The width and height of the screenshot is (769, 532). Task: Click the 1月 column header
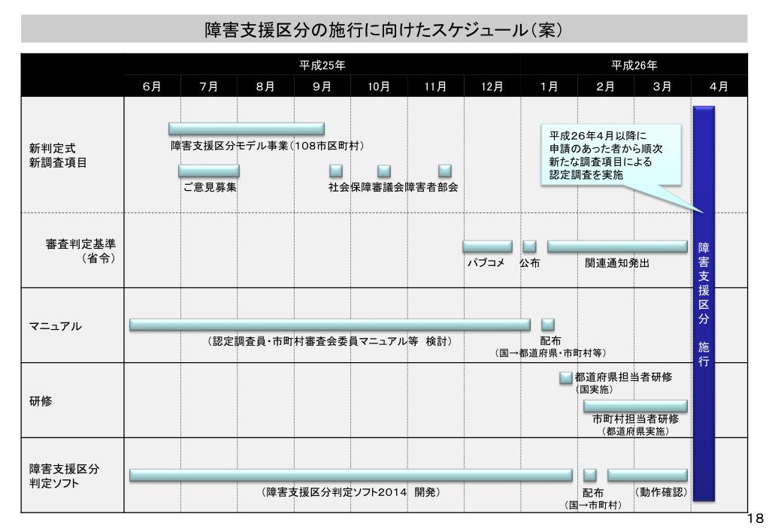549,86
